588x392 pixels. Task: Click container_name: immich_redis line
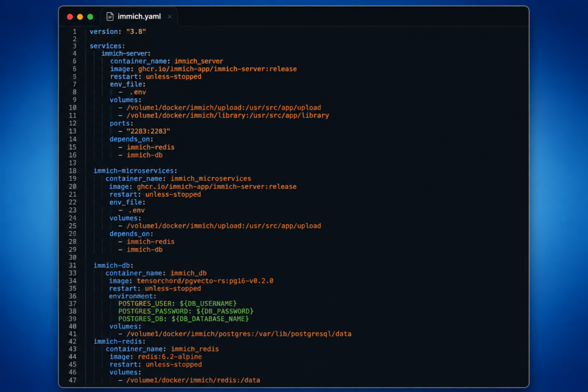(x=162, y=349)
